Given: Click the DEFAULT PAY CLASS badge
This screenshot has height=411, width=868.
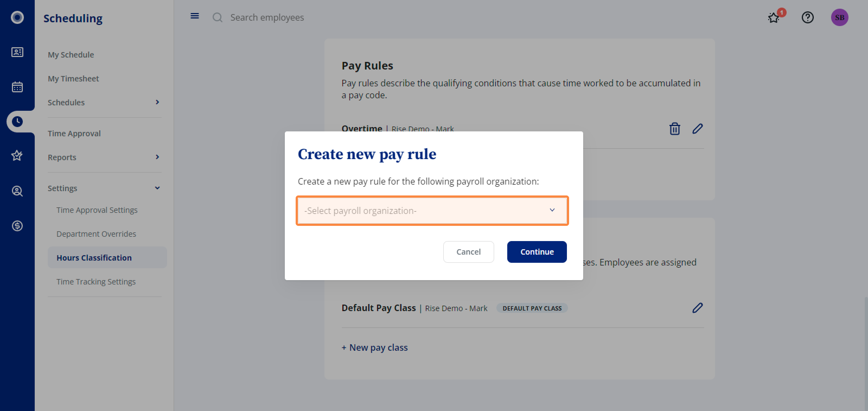Looking at the screenshot, I should (x=532, y=308).
